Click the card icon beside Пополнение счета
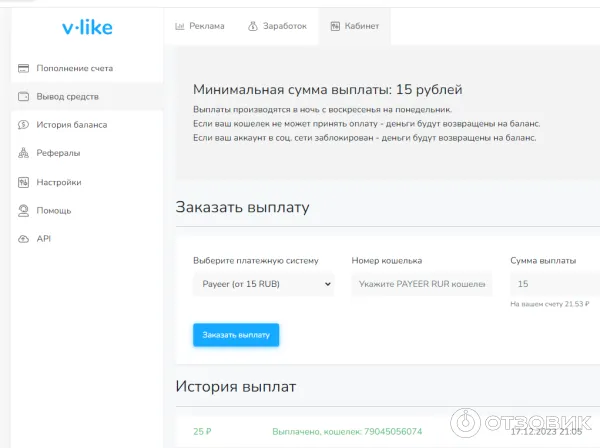600x448 pixels. pyautogui.click(x=23, y=68)
